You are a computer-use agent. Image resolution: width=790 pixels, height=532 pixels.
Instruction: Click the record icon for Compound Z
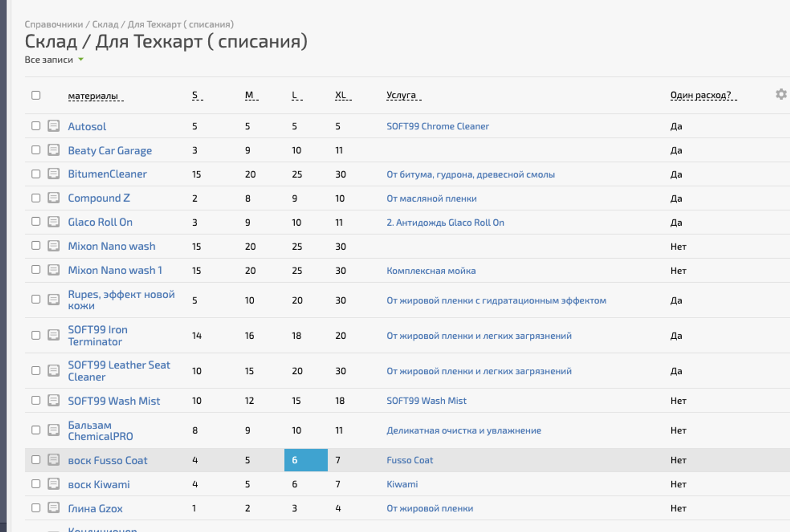coord(53,198)
